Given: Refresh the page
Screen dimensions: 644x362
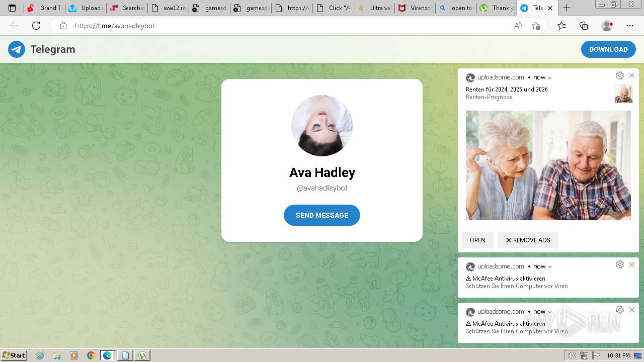Looking at the screenshot, I should [36, 26].
